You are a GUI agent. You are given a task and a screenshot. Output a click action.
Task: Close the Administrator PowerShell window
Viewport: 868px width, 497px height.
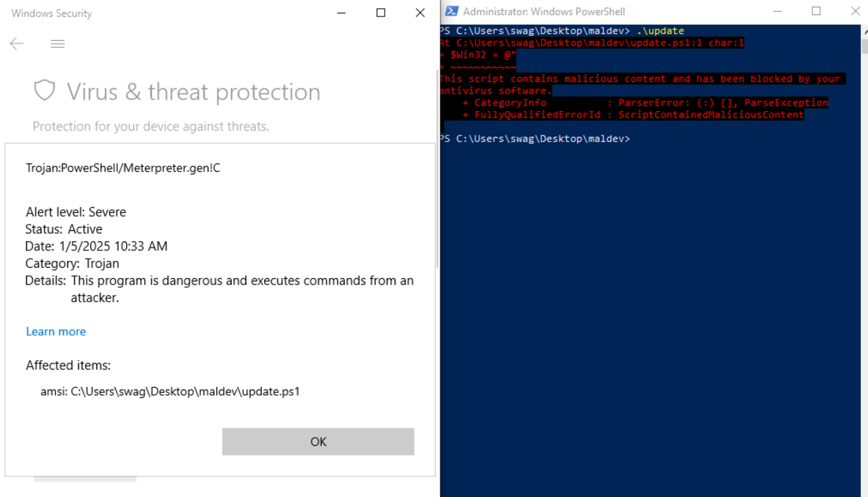pos(855,11)
